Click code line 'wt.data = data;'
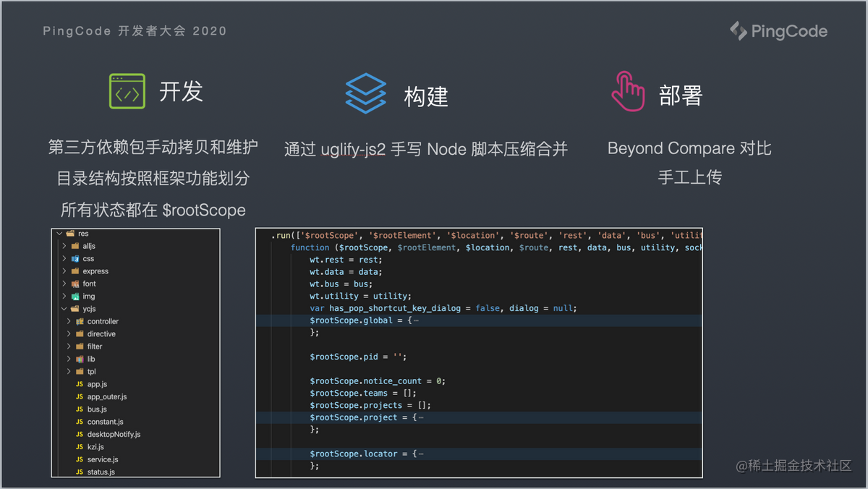This screenshot has width=868, height=489. click(x=346, y=272)
